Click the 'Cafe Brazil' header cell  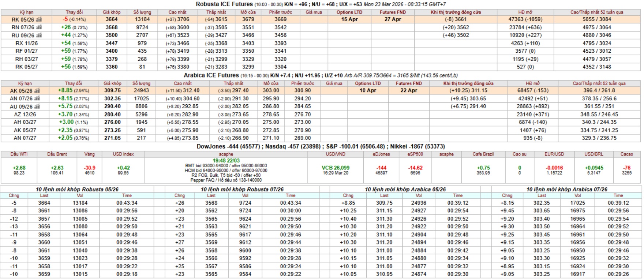click(x=483, y=154)
